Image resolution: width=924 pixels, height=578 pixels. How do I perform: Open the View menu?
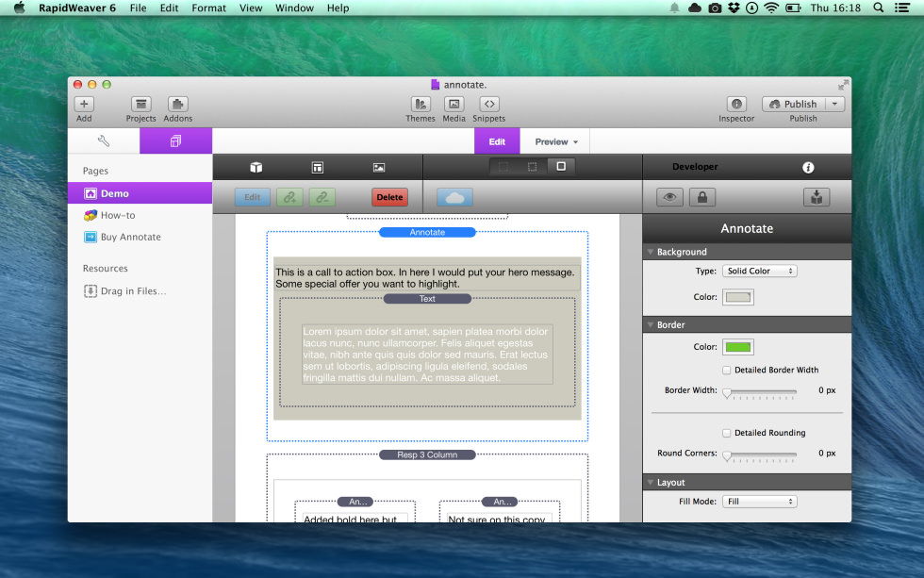tap(251, 8)
